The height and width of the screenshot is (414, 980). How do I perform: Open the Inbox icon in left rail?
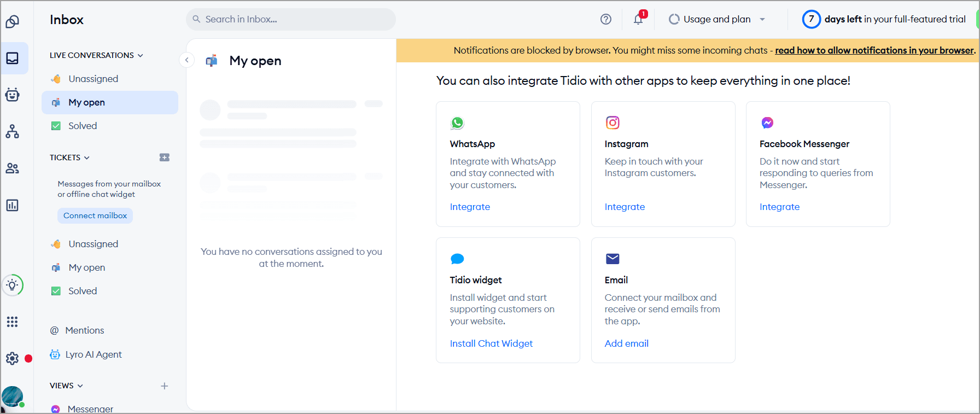[x=13, y=58]
